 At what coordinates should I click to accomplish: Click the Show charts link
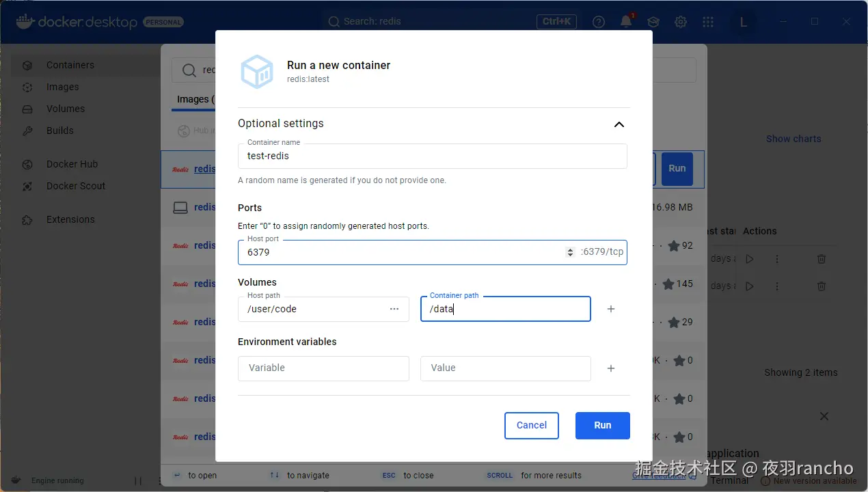click(x=793, y=139)
